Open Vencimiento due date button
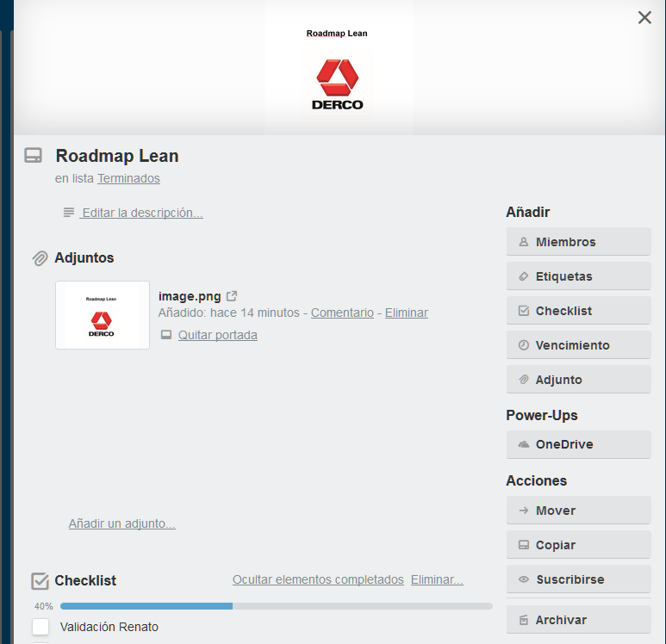Viewport: 666px width, 644px height. tap(578, 344)
